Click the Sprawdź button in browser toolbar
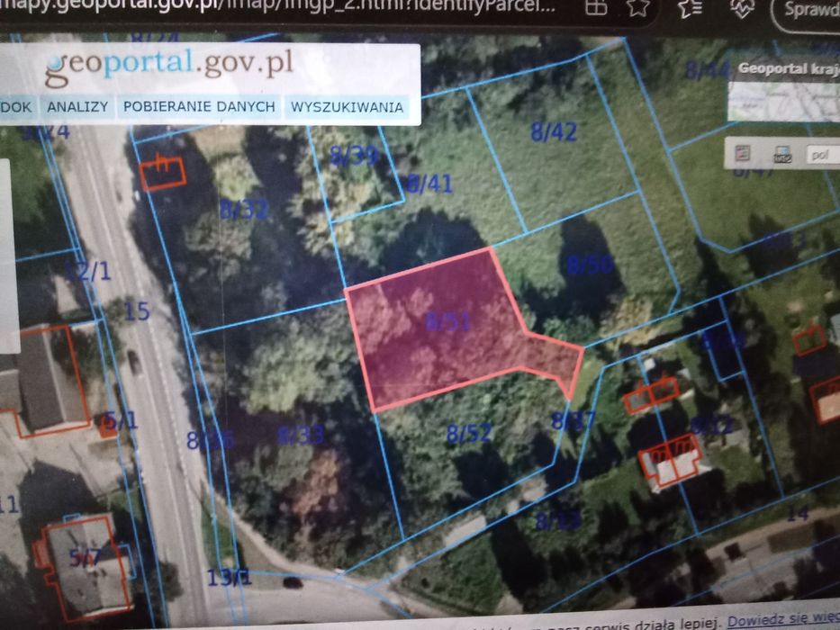Viewport: 840px width, 630px height. coord(808,12)
